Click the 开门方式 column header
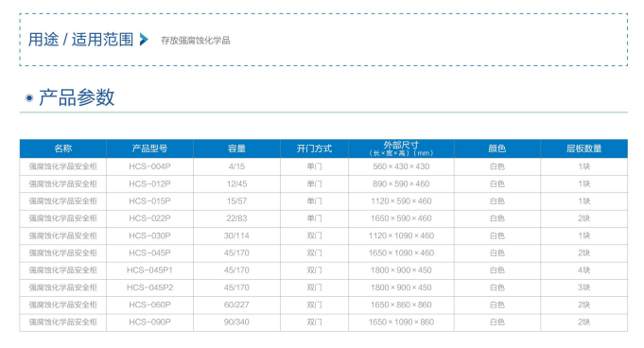This screenshot has height=348, width=644. point(314,148)
